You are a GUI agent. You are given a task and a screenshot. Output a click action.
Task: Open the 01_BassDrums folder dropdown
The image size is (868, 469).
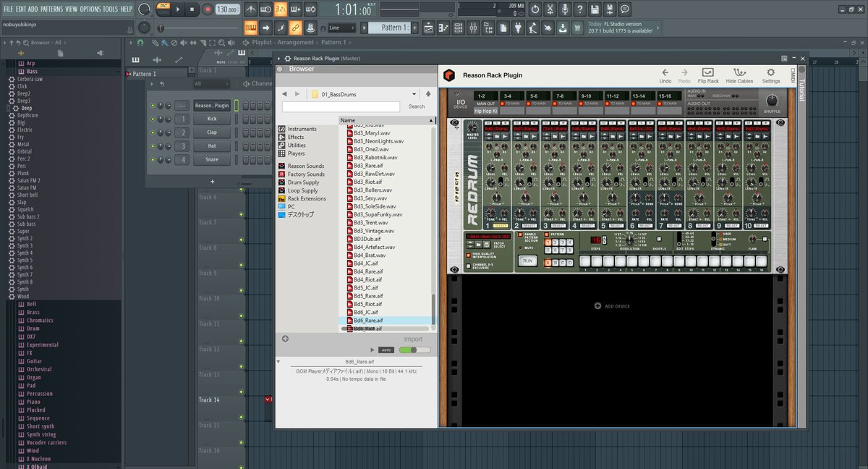pos(414,94)
